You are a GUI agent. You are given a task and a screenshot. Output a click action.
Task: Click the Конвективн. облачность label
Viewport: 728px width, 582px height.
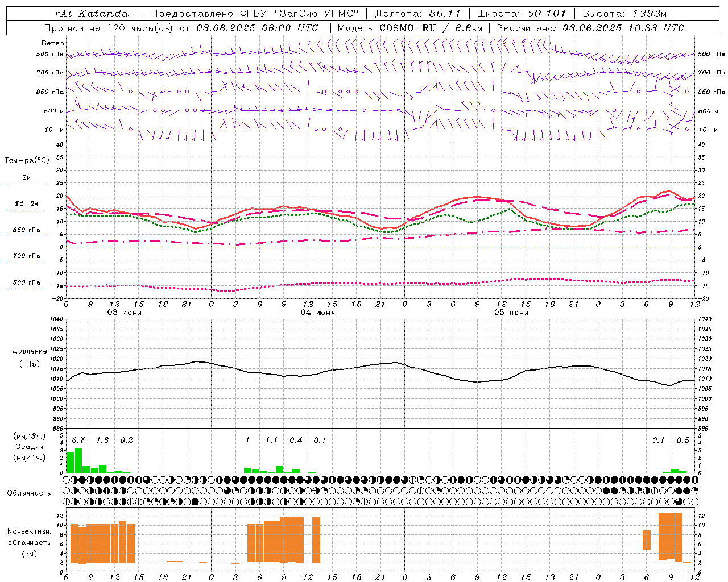(29, 537)
